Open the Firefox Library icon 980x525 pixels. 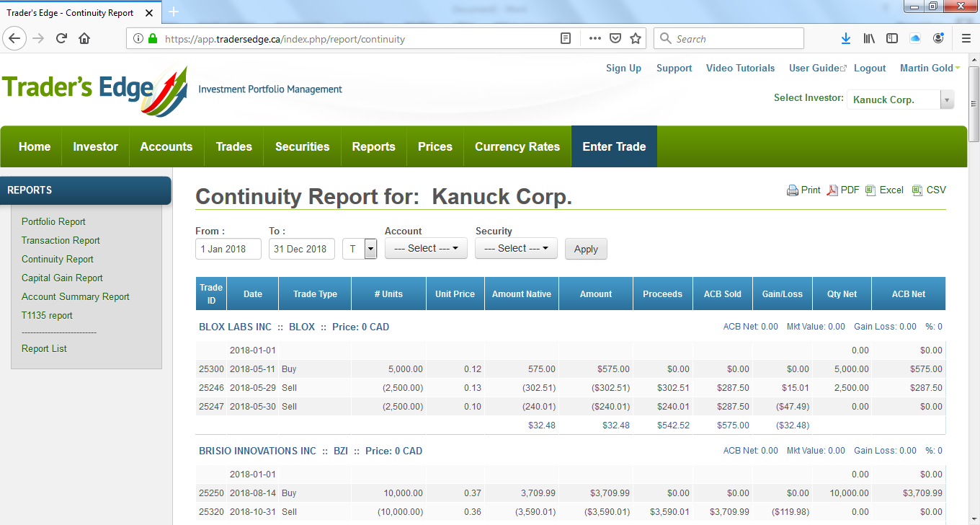click(x=868, y=38)
